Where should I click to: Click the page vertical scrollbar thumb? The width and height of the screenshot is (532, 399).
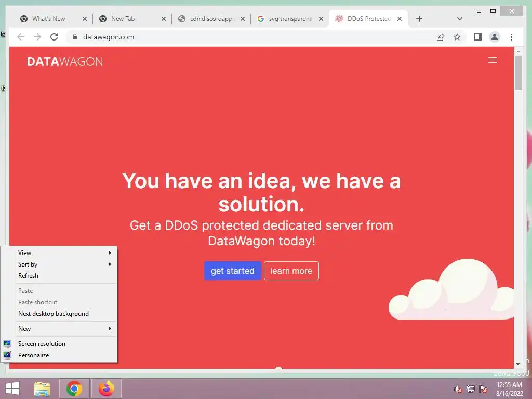coord(518,73)
